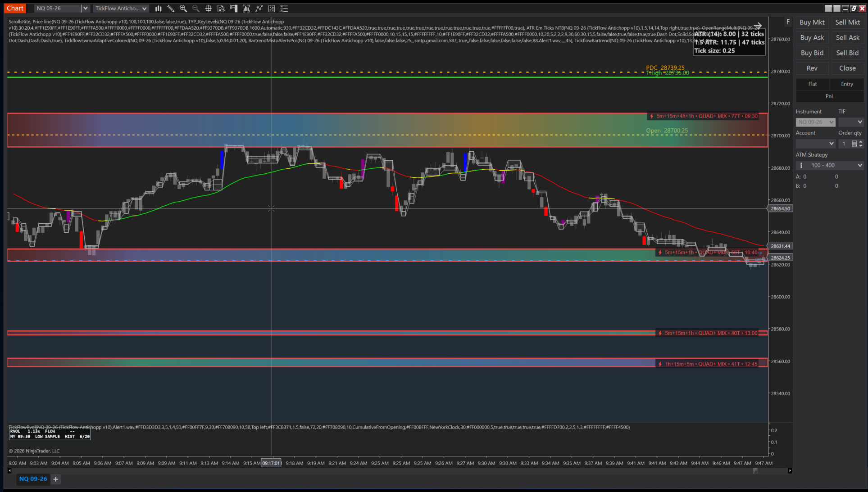Open the chart style bar type icon
Viewport: 868px width, 492px height.
pyautogui.click(x=158, y=9)
